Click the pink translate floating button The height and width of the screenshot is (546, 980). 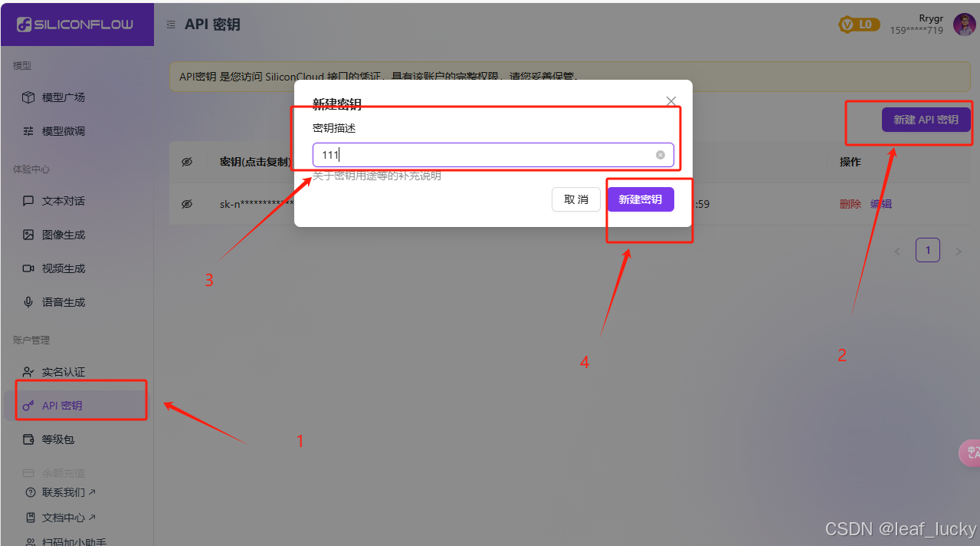971,452
